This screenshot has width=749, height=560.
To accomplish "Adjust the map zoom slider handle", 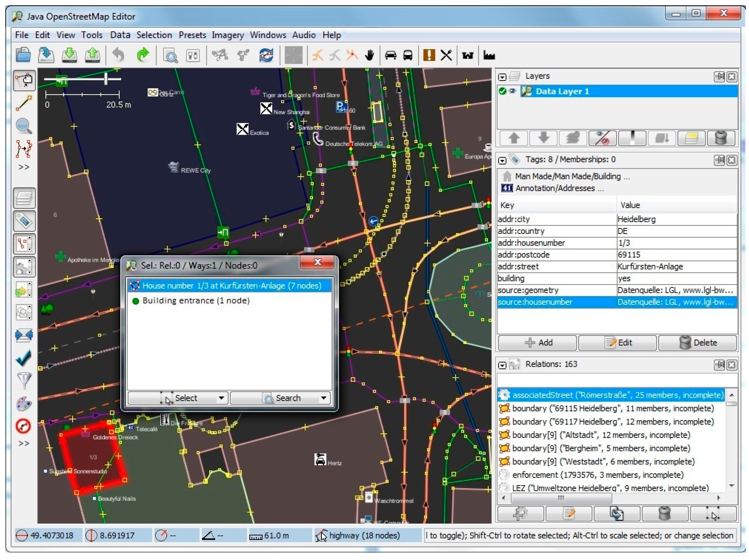I will pyautogui.click(x=106, y=78).
